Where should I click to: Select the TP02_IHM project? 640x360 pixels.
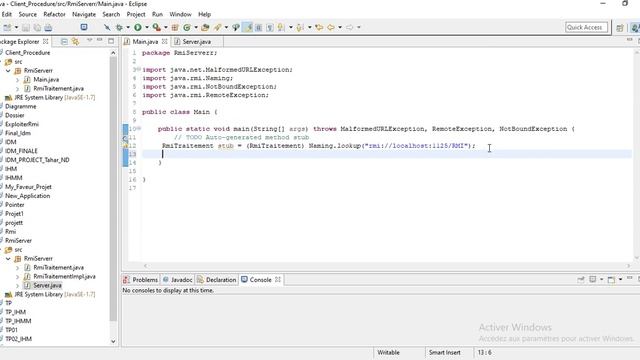coord(18,339)
